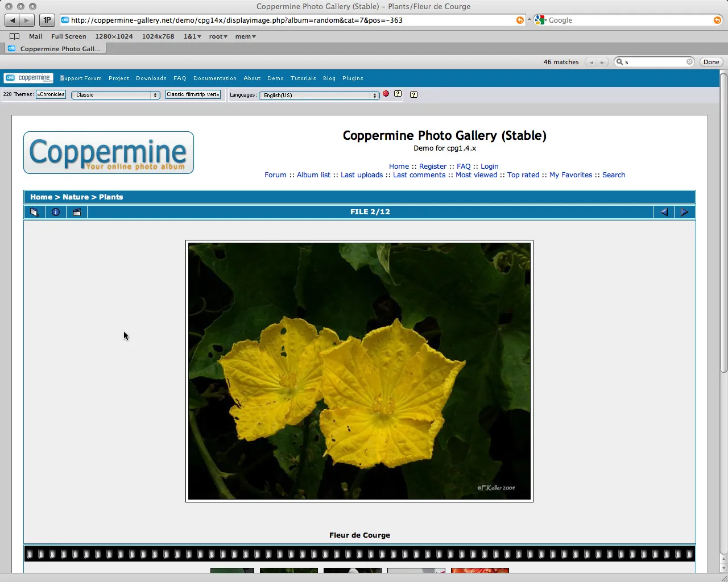The height and width of the screenshot is (582, 728).
Task: Open the bookmarks book icon
Action: click(x=15, y=36)
